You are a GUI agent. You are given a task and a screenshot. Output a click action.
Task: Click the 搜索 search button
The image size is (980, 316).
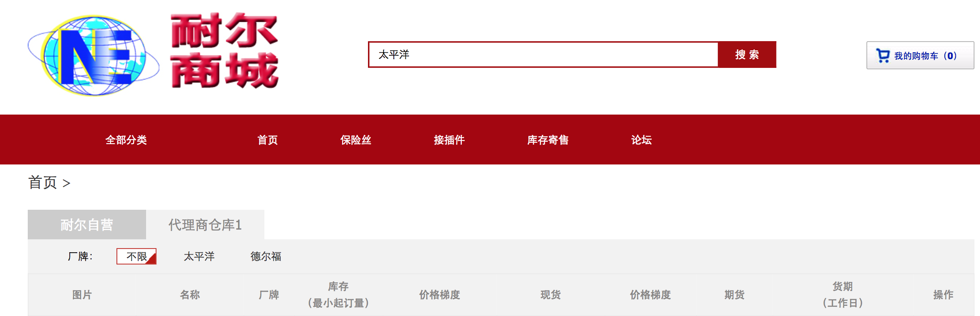pos(747,55)
